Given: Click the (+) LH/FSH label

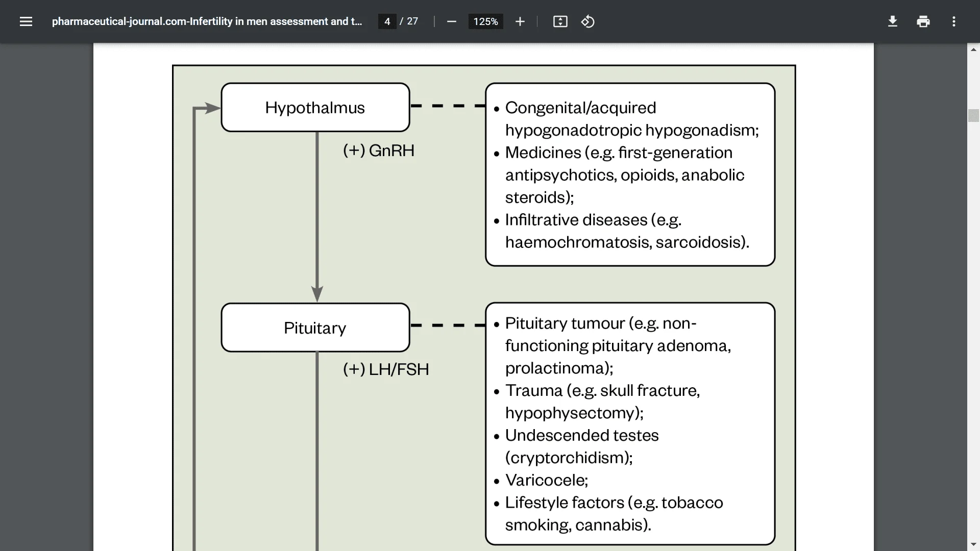Looking at the screenshot, I should tap(385, 369).
